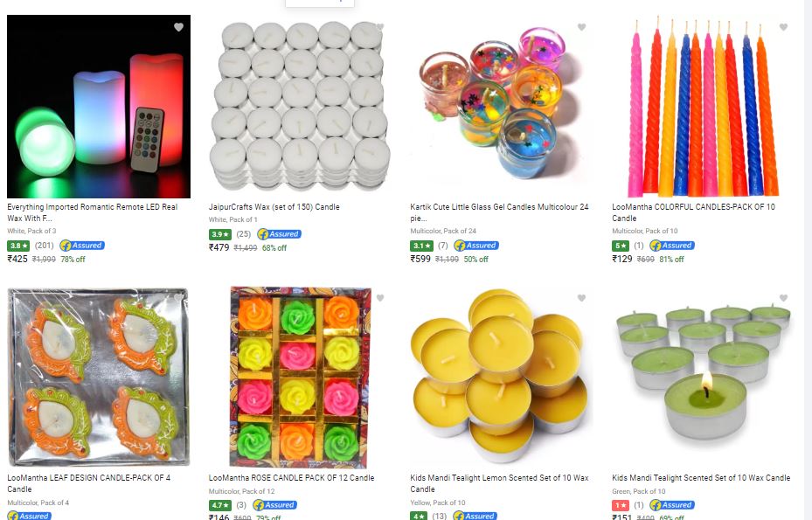The height and width of the screenshot is (520, 812).
Task: Click 4.7 star rating on Rose Candle pack
Action: (220, 505)
